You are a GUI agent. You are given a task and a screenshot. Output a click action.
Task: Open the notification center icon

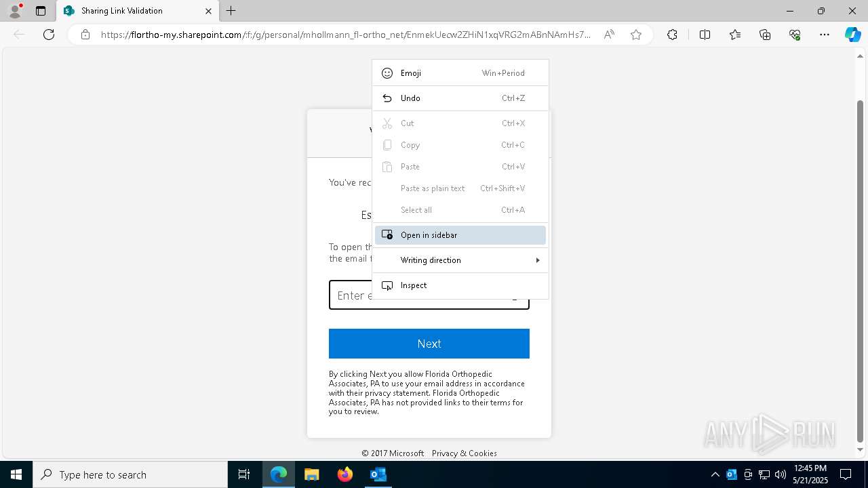pos(846,474)
